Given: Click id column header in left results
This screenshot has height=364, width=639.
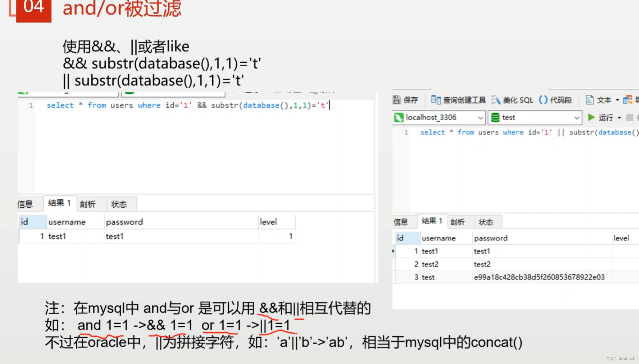Looking at the screenshot, I should pyautogui.click(x=33, y=222).
